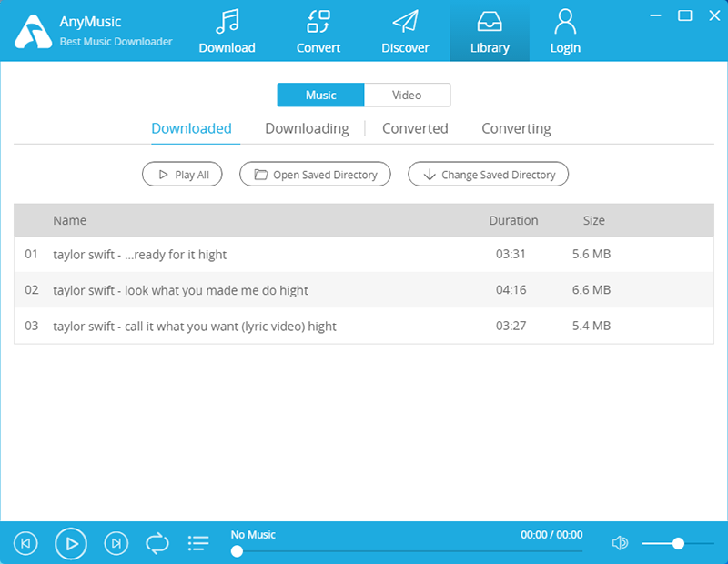Click the 'Best Music Downloader' tagline
Screen dimensions: 728x564
click(116, 42)
